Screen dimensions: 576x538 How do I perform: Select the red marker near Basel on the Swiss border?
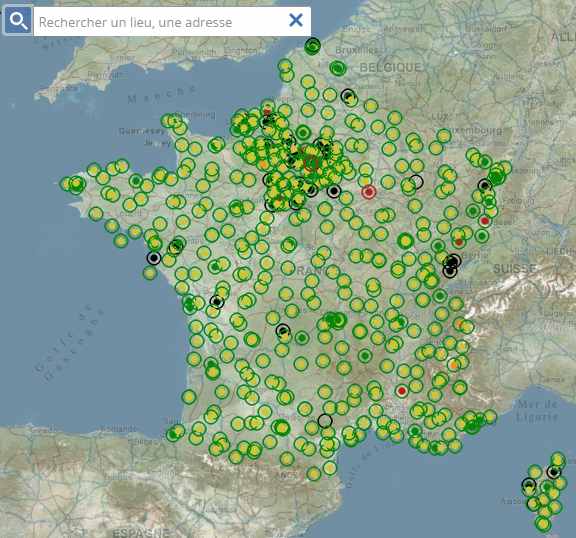coord(485,221)
